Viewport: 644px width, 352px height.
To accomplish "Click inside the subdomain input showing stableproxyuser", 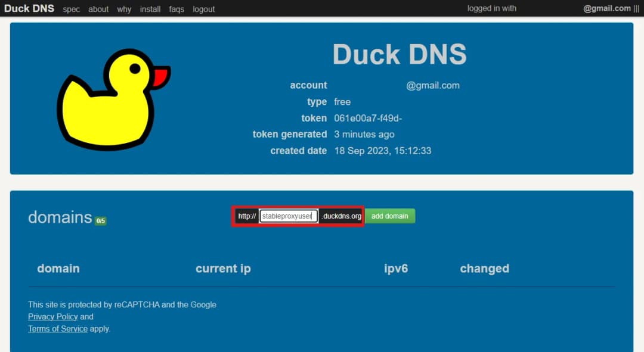I will click(x=289, y=216).
